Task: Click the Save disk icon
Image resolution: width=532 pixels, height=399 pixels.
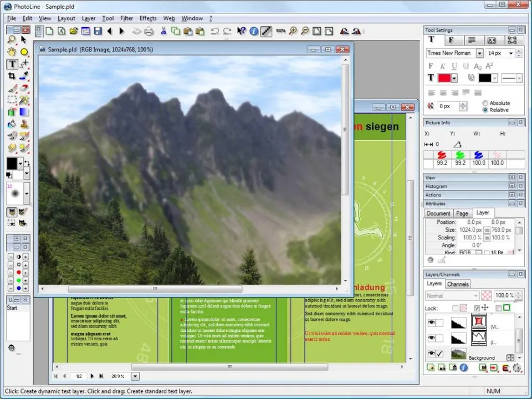Action: 98,31
